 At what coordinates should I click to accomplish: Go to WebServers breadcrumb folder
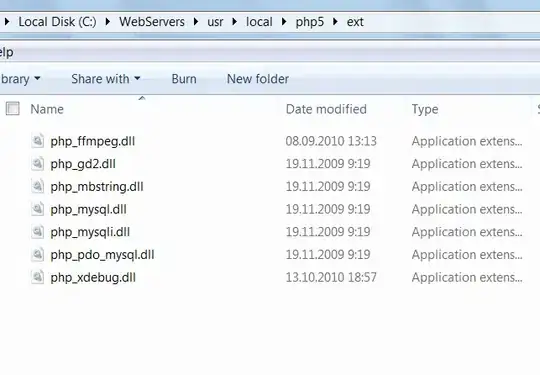pyautogui.click(x=152, y=22)
